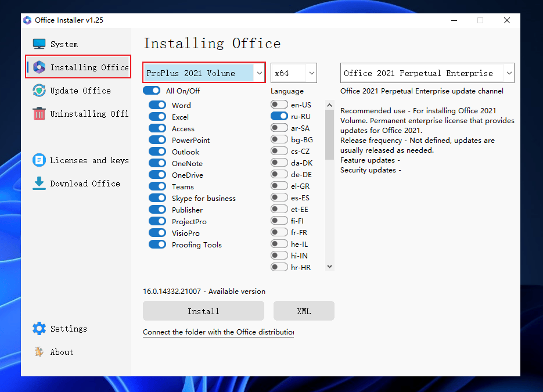The image size is (543, 392).
Task: Click the Download Office arrow icon
Action: [39, 184]
